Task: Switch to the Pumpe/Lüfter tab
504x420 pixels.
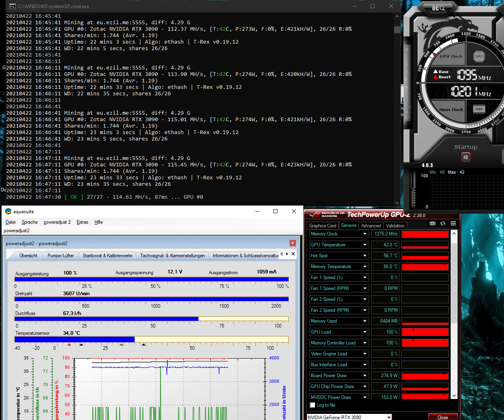Action: [61, 256]
